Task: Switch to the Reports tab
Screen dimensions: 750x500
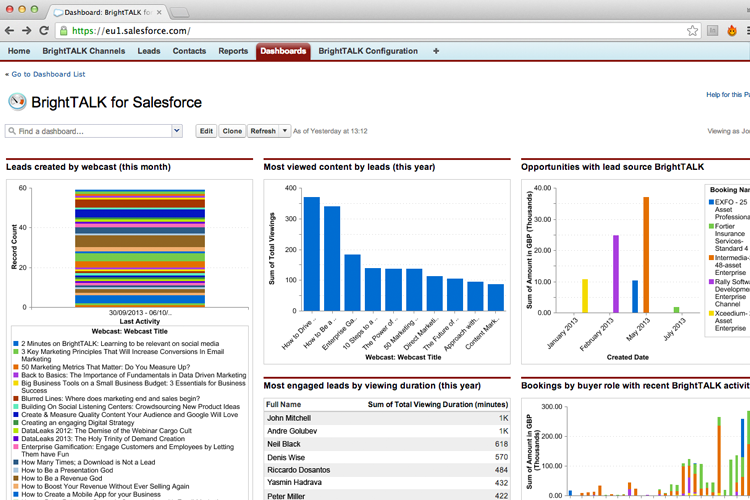Action: 233,51
